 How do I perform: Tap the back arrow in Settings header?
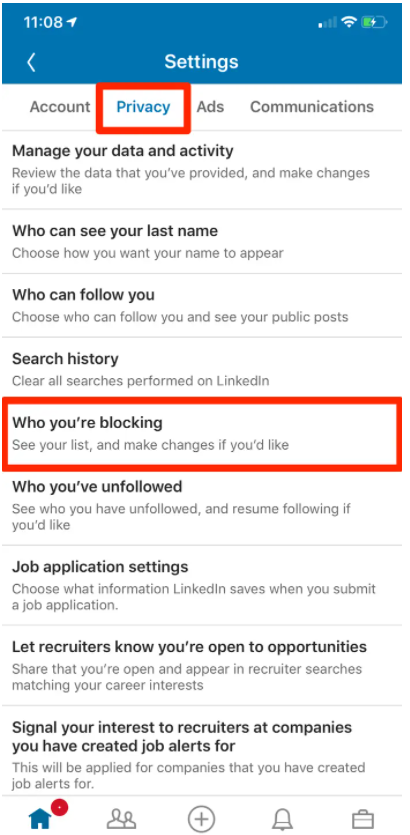pos(31,62)
